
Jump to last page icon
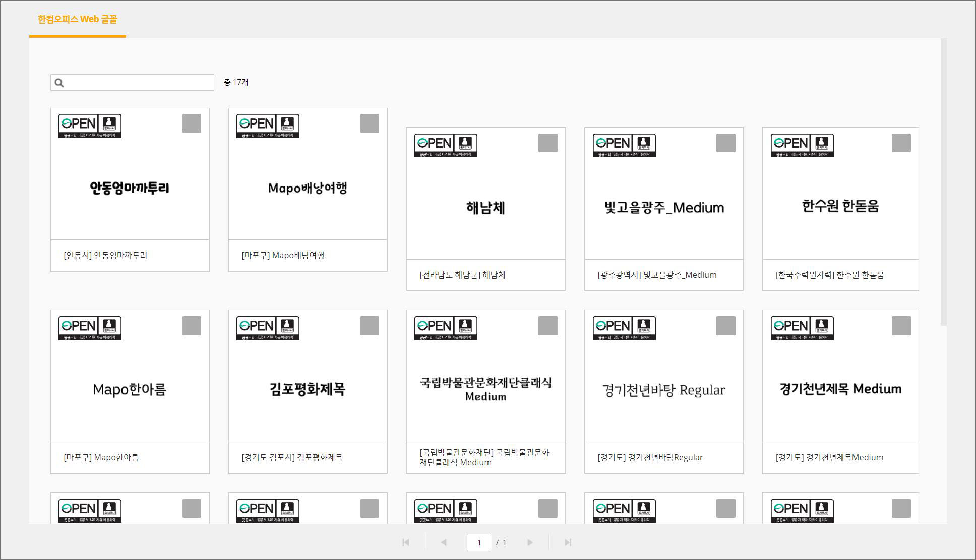568,542
